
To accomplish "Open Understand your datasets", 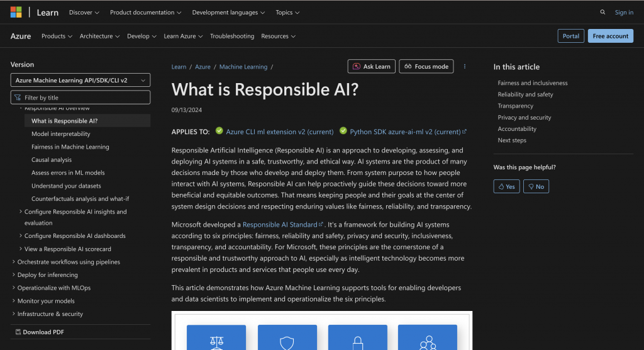I will tap(66, 186).
